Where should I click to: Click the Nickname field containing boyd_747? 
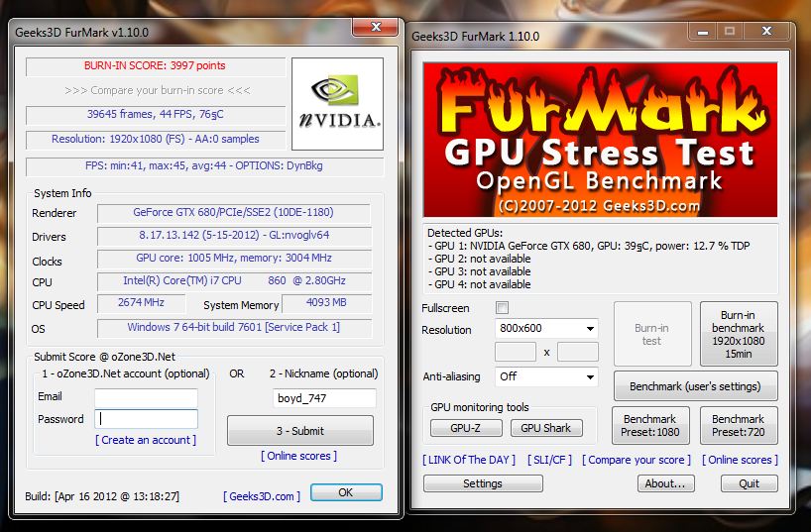pos(324,398)
